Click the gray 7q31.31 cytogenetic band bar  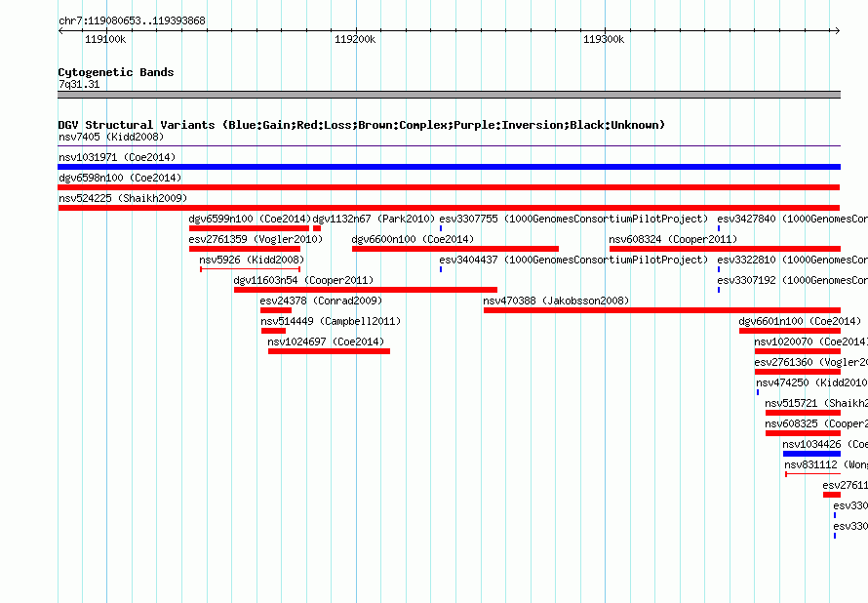point(449,95)
